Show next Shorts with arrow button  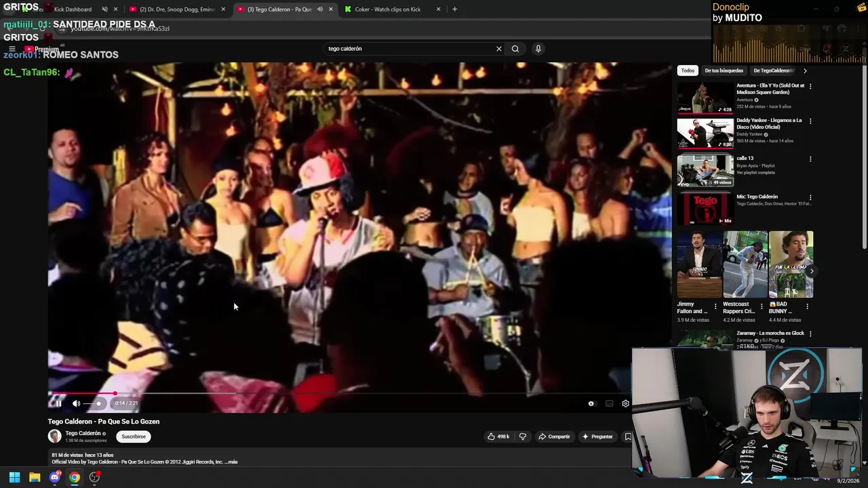point(812,271)
